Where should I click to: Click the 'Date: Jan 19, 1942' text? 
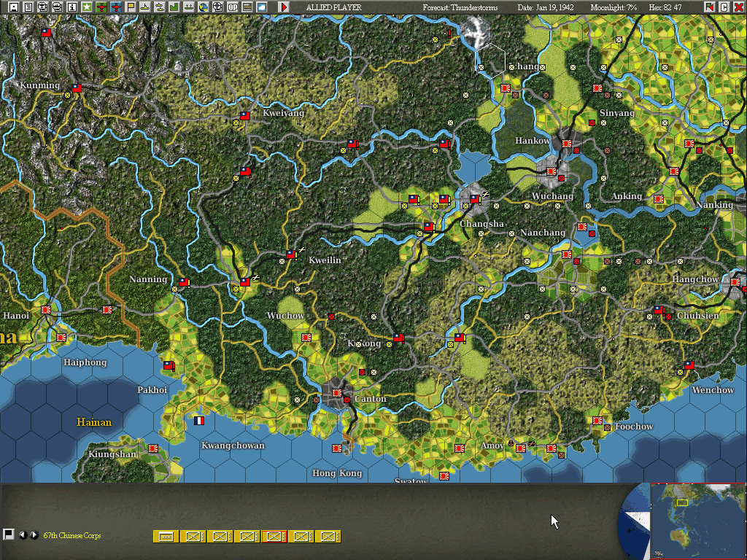[x=546, y=7]
